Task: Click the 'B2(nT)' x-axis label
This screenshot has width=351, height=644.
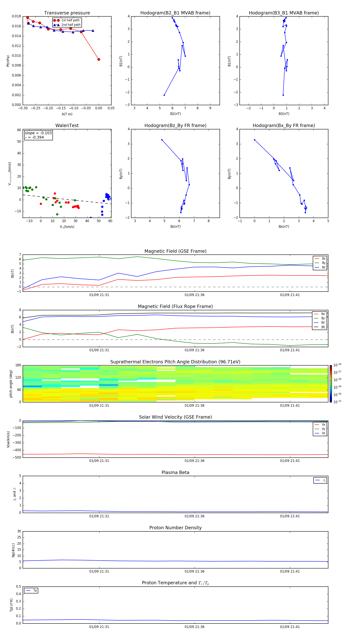Action: coord(175,114)
